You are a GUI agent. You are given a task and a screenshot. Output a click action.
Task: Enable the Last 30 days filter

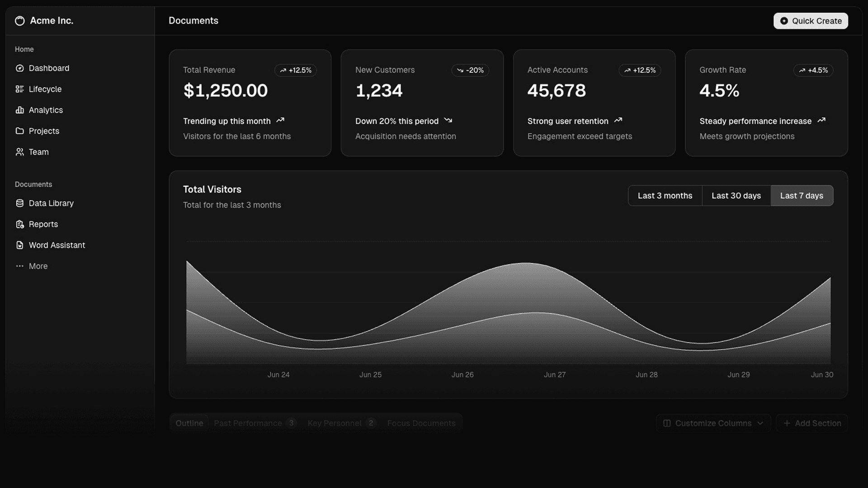(x=736, y=195)
